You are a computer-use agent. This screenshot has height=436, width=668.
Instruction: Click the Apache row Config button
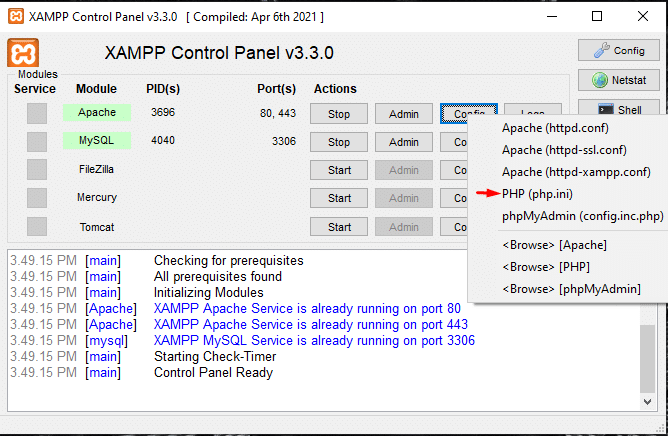point(469,113)
